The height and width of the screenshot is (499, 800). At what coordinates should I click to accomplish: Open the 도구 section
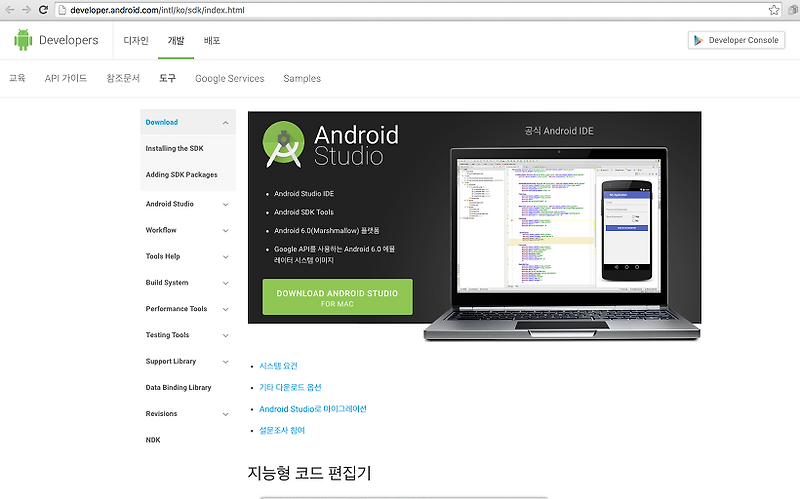tap(167, 78)
